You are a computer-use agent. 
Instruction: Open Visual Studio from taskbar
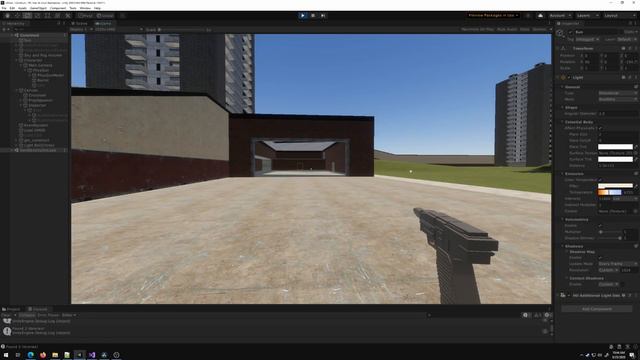92,355
